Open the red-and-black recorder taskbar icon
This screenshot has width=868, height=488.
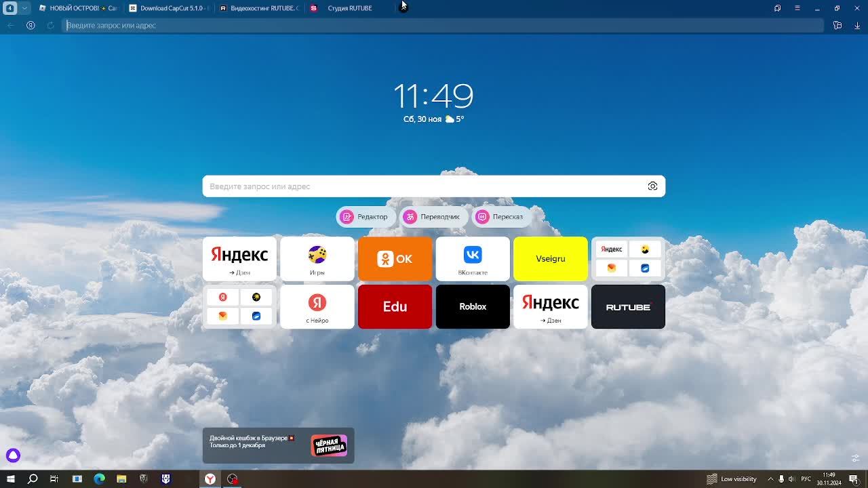233,479
